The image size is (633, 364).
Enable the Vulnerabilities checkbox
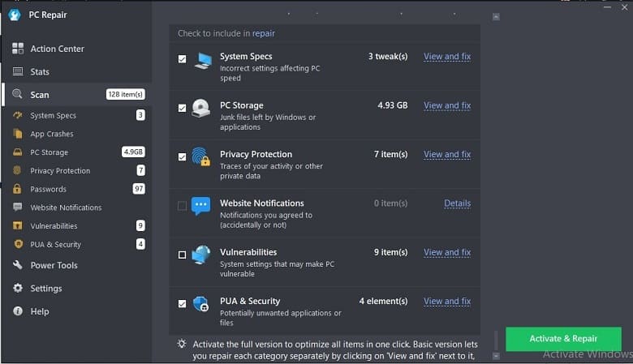coord(182,255)
